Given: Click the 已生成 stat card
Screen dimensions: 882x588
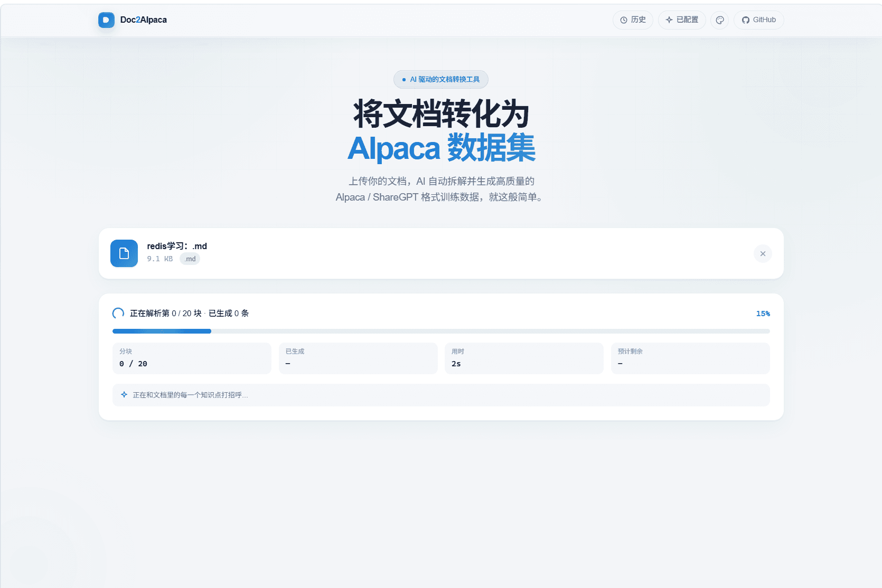Looking at the screenshot, I should [358, 358].
